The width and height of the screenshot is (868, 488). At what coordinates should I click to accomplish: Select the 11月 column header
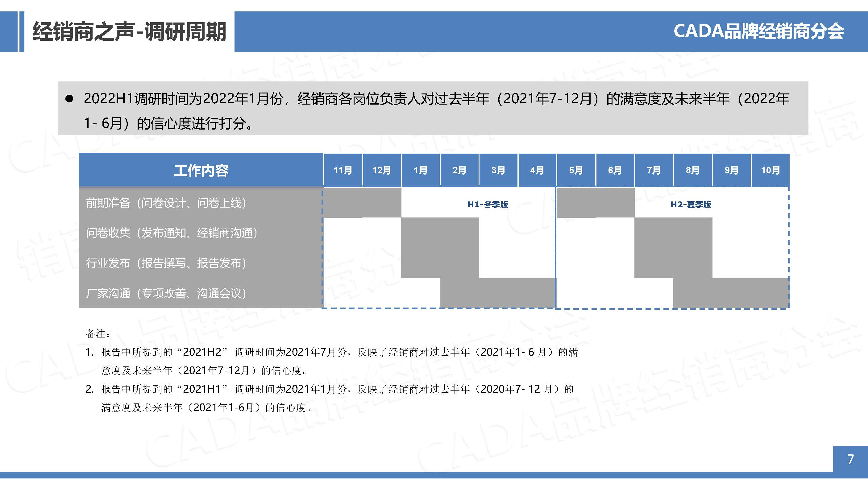pos(343,170)
